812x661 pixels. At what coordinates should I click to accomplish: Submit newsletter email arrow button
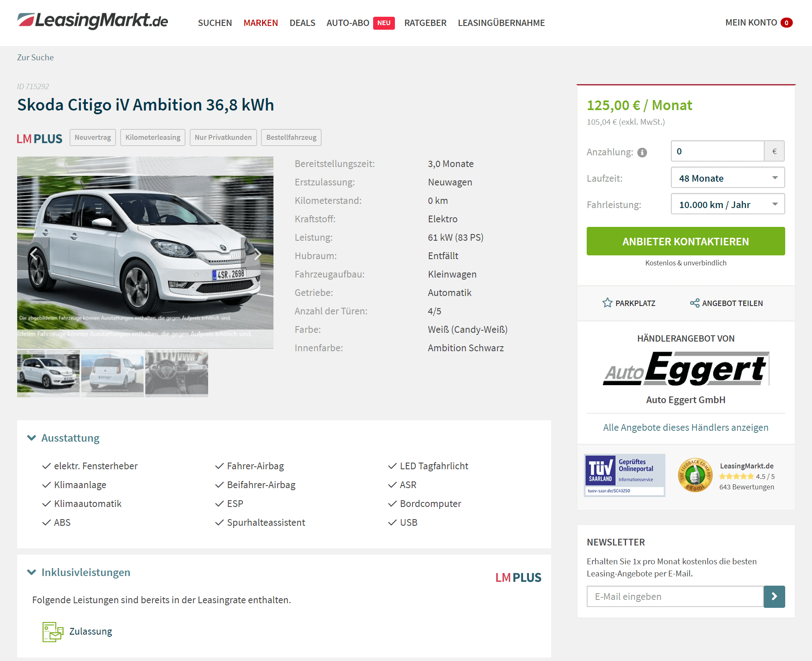tap(774, 596)
